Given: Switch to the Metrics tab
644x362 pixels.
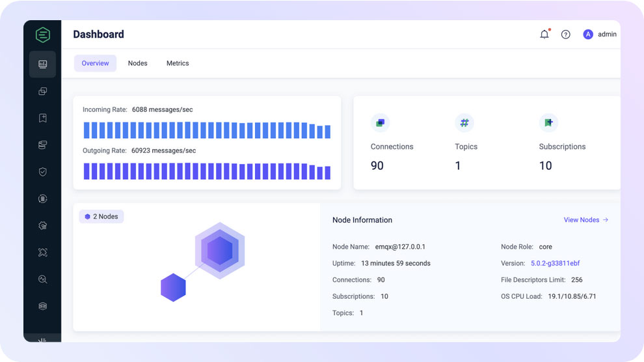Looking at the screenshot, I should 178,63.
